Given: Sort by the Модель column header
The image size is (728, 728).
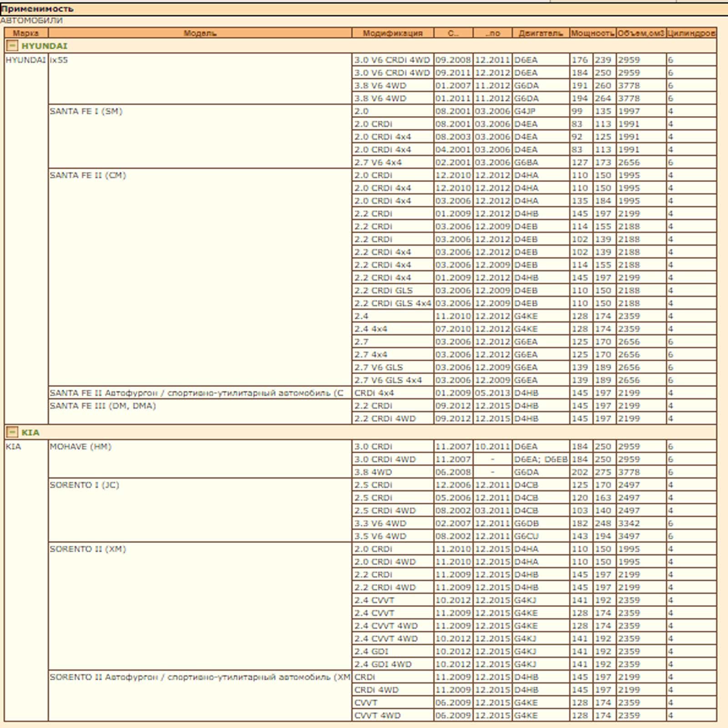Looking at the screenshot, I should (x=200, y=33).
